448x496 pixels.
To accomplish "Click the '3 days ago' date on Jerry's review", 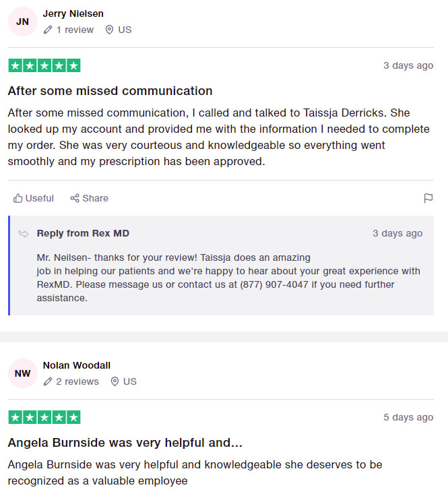I will click(408, 66).
